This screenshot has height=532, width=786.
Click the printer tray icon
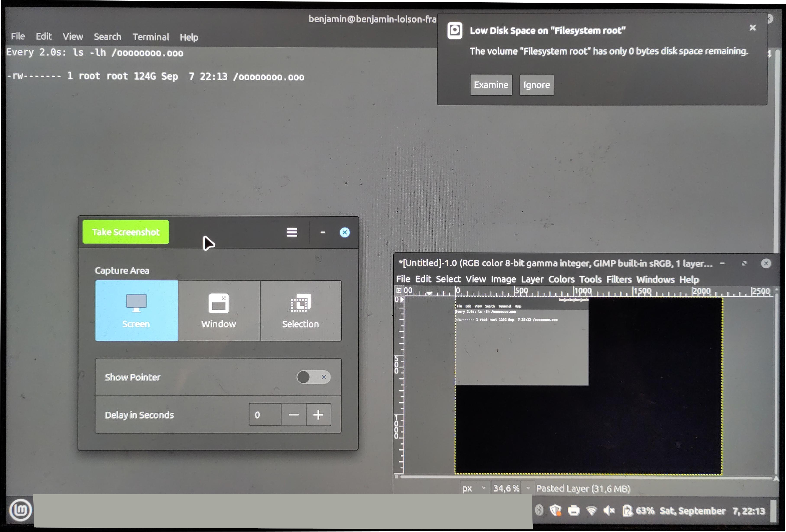[x=574, y=510]
